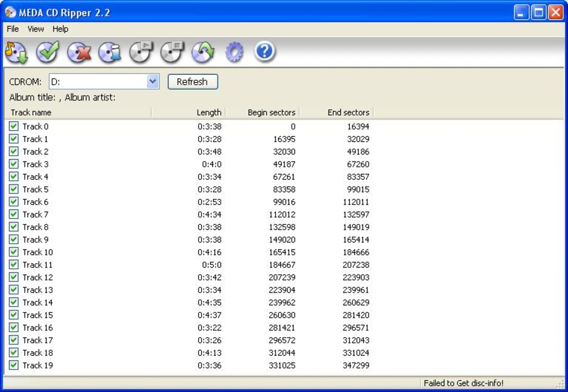This screenshot has width=568, height=392.
Task: Close the MEDA CD Ripper window
Action: 555,12
